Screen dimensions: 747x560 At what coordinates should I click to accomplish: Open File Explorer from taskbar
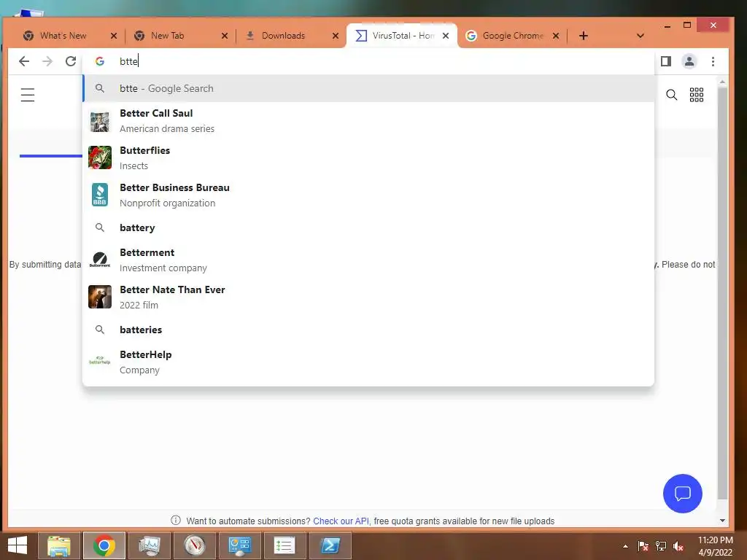[58, 545]
